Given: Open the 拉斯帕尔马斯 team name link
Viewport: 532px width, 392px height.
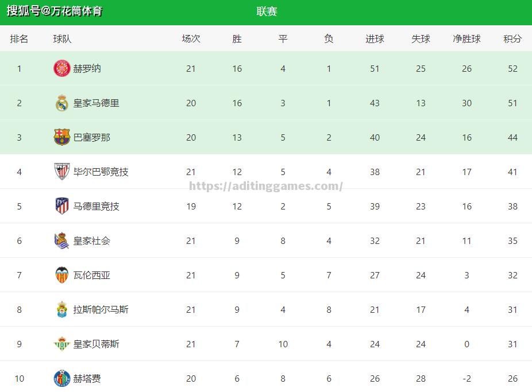Looking at the screenshot, I should click(x=101, y=310).
